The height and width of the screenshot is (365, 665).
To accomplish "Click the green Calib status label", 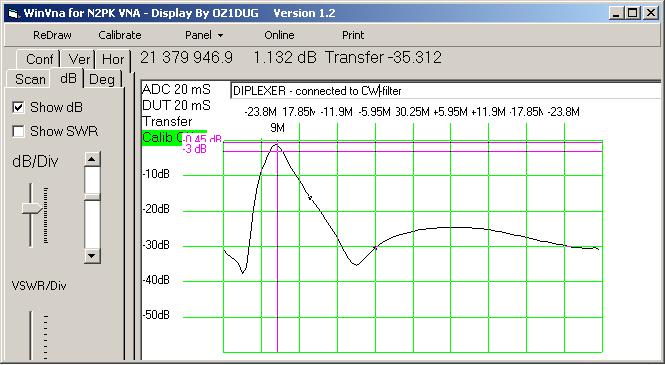I will click(174, 138).
